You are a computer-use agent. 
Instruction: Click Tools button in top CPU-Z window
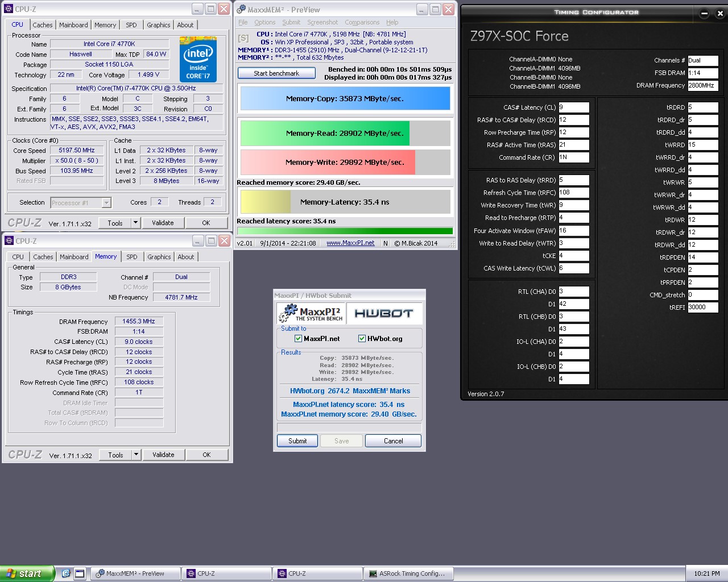pyautogui.click(x=115, y=223)
